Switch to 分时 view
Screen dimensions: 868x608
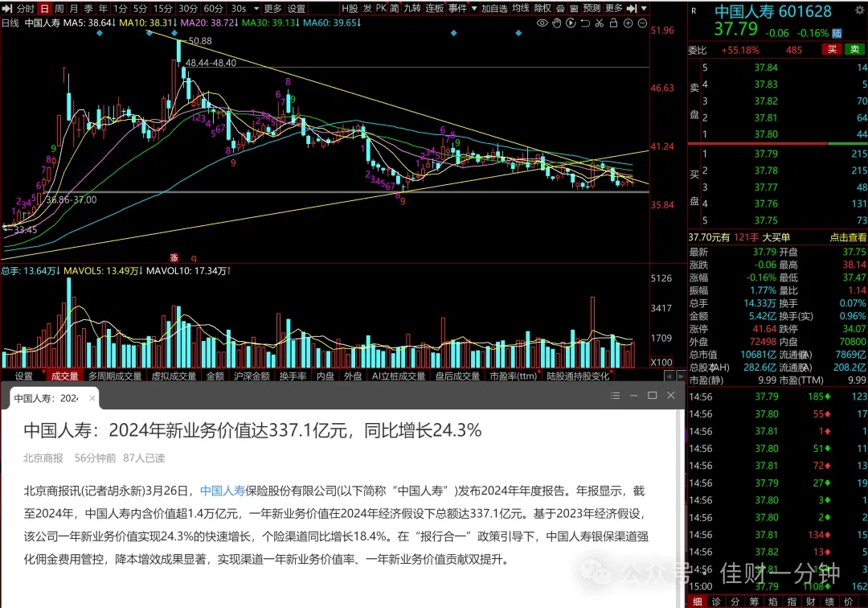[x=26, y=8]
